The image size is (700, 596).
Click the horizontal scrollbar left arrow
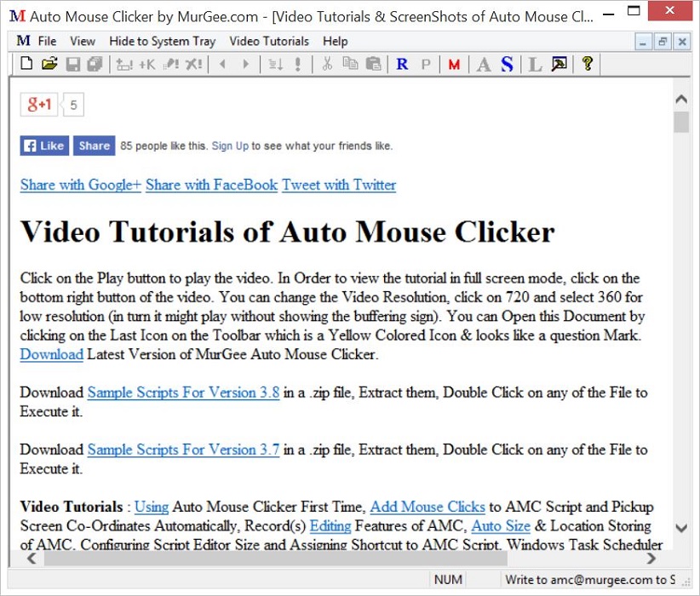click(32, 558)
